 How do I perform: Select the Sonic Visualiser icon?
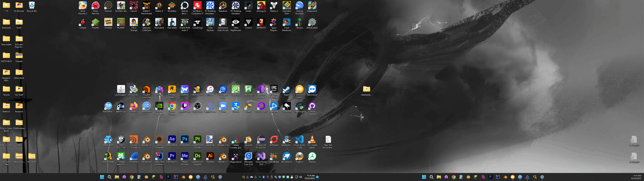(x=159, y=142)
